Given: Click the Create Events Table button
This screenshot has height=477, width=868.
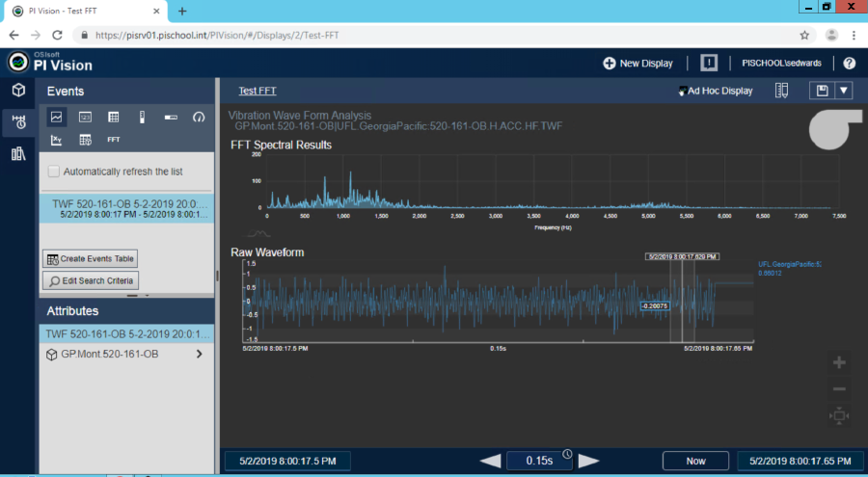Looking at the screenshot, I should [x=90, y=259].
